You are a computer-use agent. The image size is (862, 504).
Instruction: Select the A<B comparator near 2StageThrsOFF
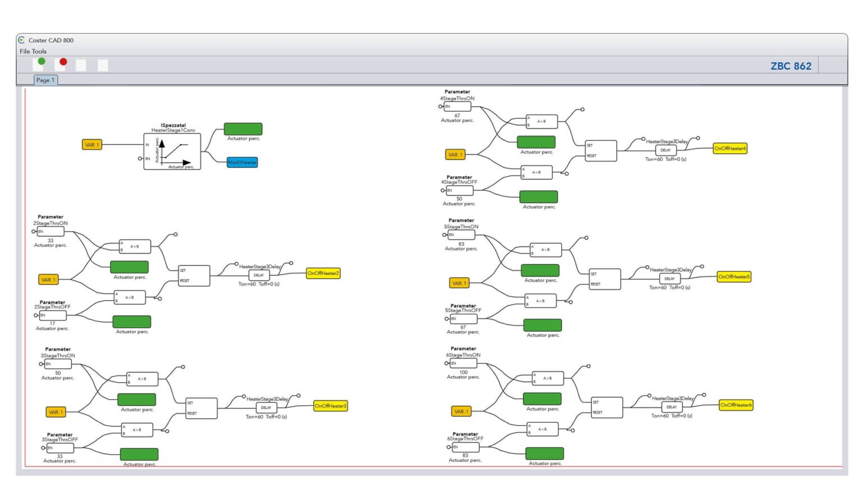click(x=130, y=297)
